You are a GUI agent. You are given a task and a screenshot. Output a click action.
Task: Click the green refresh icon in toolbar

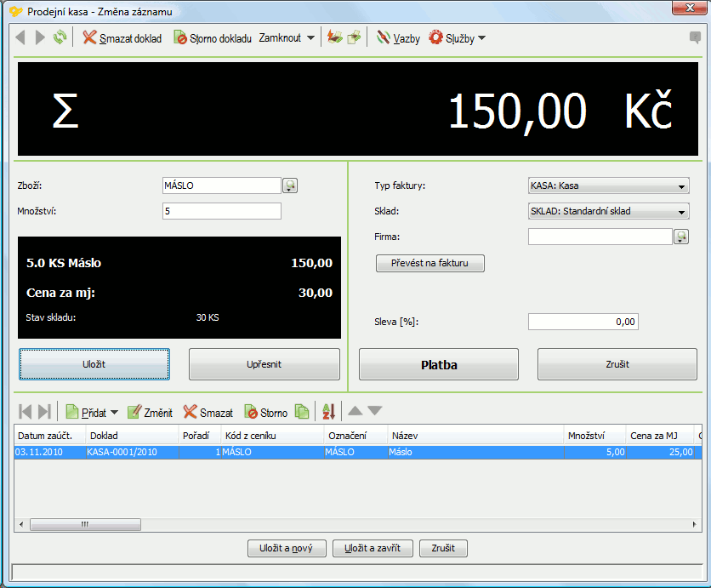(60, 37)
